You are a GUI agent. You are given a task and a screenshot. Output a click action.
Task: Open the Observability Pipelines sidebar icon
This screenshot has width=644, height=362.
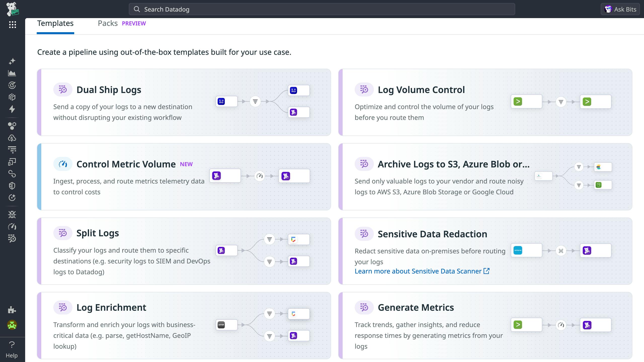click(x=12, y=239)
